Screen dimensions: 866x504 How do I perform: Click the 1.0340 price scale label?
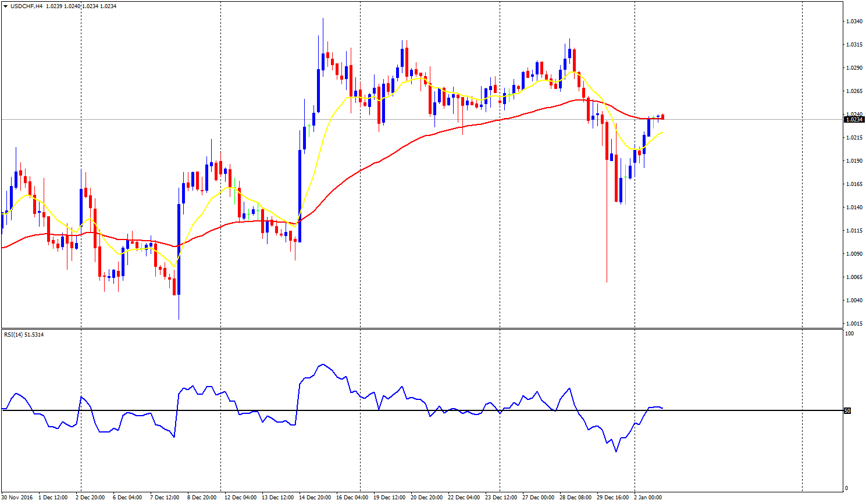tap(854, 22)
